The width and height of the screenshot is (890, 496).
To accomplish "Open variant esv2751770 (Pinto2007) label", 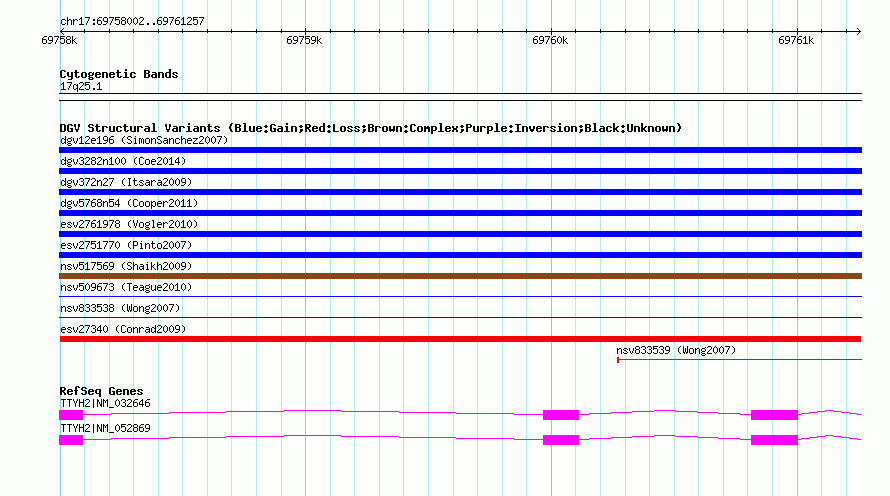I will tap(126, 245).
